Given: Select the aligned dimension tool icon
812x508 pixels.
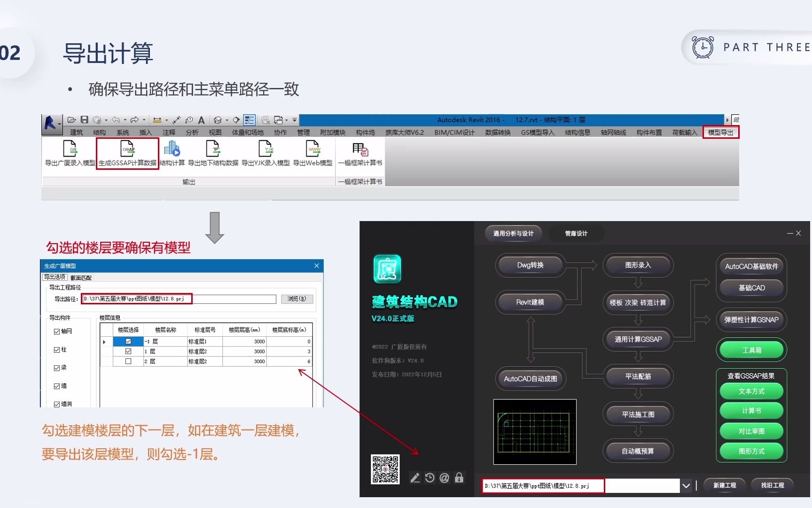Looking at the screenshot, I should click(x=176, y=120).
